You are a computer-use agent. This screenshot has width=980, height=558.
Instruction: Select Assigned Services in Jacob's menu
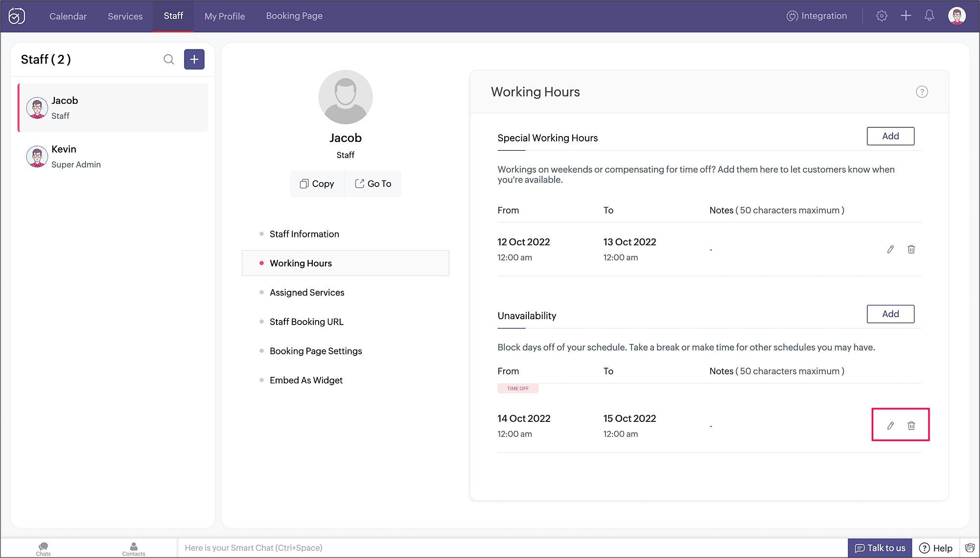coord(307,293)
